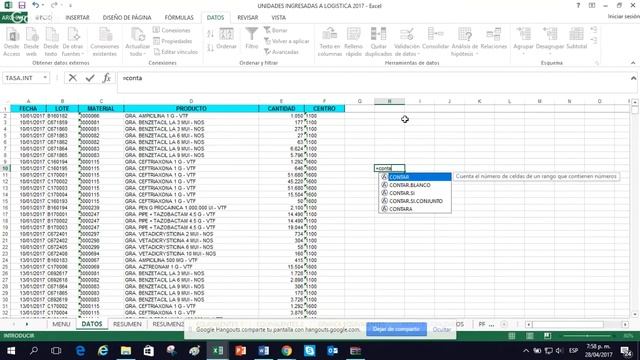Click the Ocultar link in Hangouts bar

pos(442,329)
